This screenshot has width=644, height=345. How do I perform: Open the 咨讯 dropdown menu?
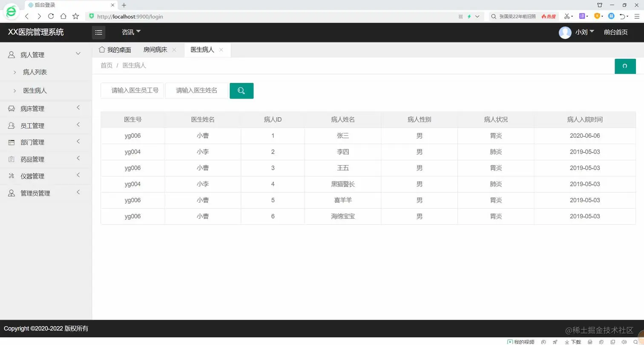coord(131,32)
